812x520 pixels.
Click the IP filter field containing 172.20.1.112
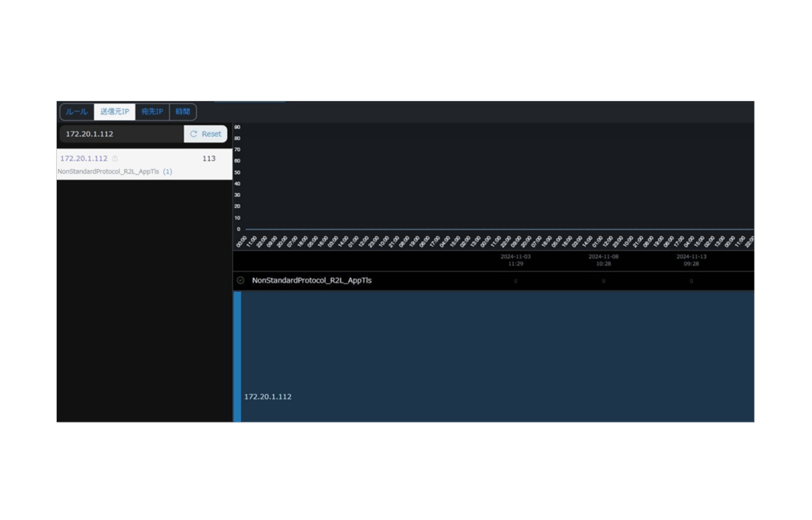(121, 134)
